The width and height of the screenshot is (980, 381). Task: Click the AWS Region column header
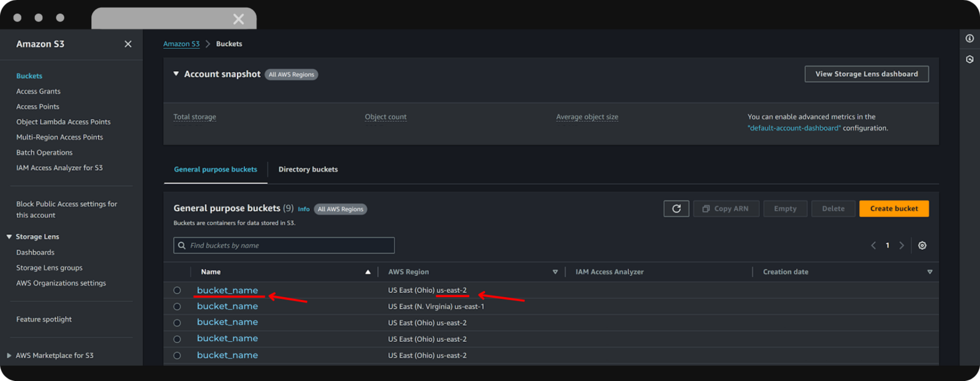coord(409,272)
